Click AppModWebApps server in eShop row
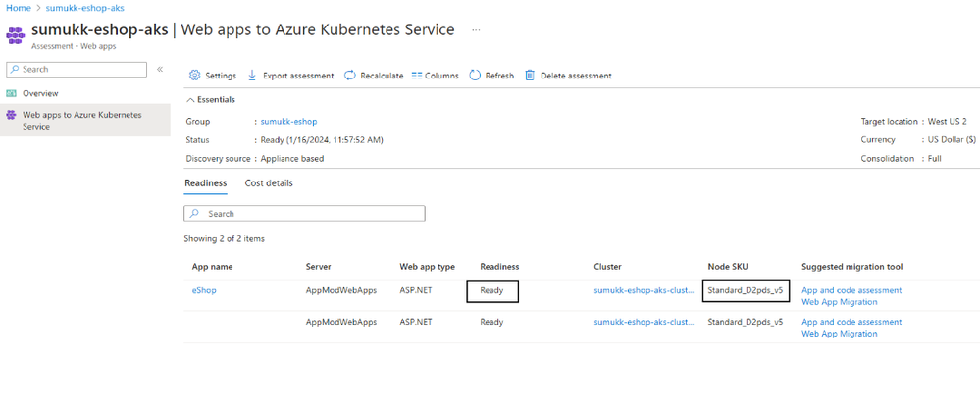 (341, 290)
